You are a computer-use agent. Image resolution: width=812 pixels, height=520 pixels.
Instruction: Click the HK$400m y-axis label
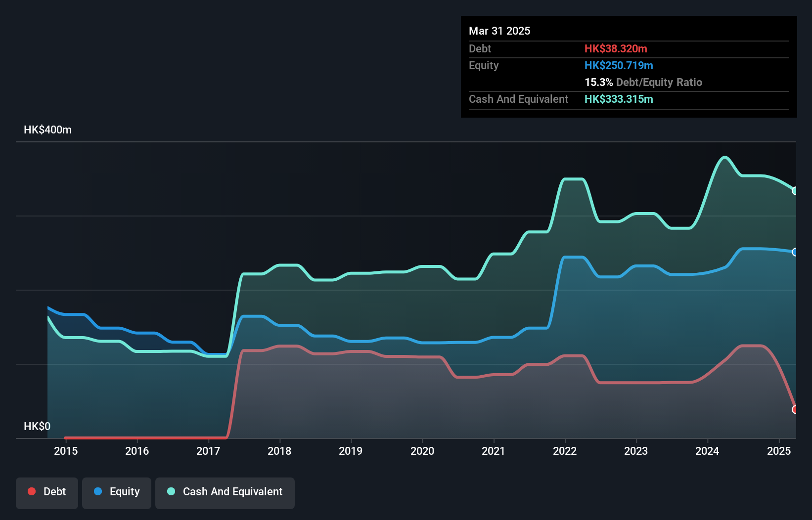pyautogui.click(x=47, y=130)
